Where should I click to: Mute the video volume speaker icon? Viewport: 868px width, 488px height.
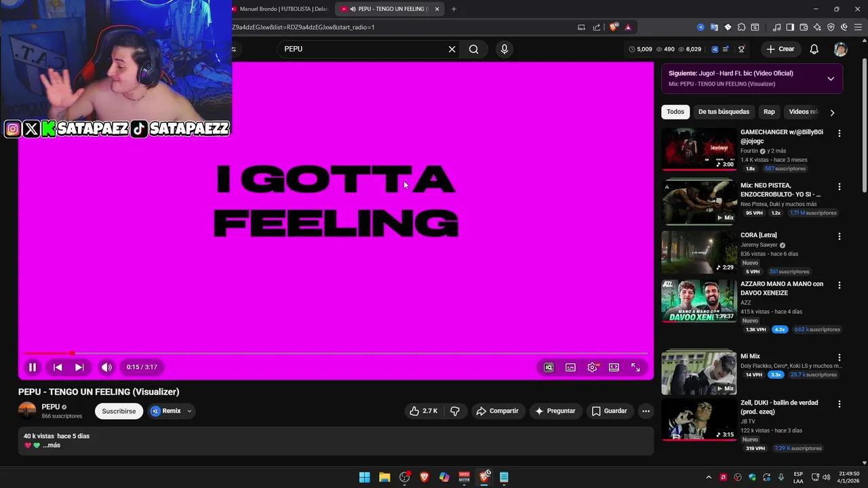(x=106, y=367)
